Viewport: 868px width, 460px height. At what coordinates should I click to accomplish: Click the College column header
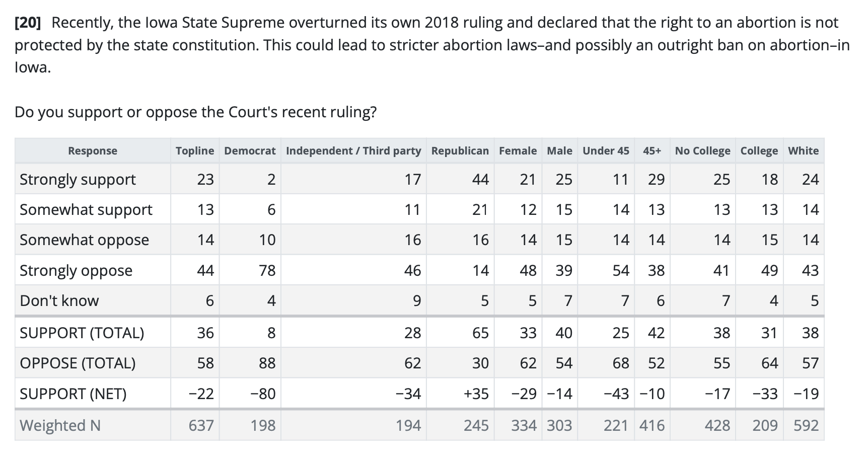tap(759, 151)
